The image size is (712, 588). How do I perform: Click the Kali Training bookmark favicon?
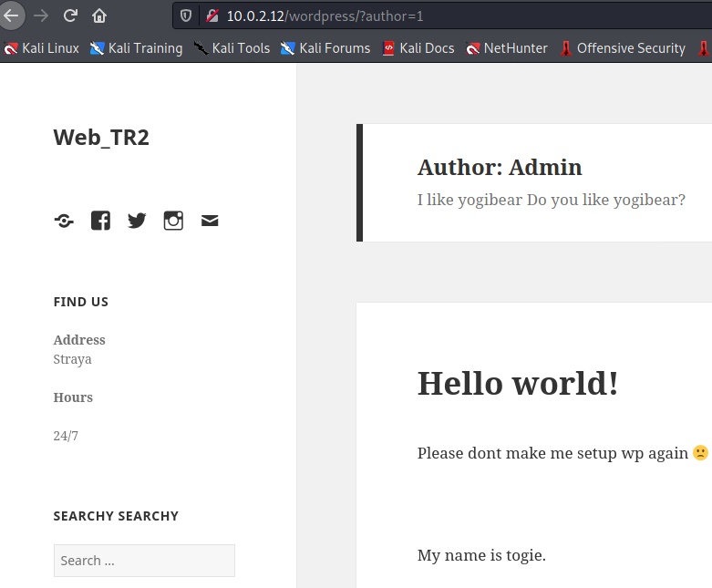(97, 48)
